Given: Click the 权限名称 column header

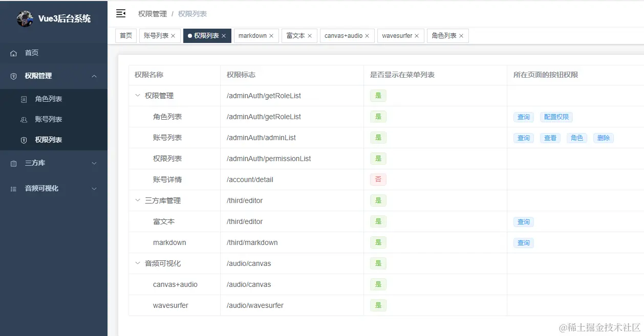Looking at the screenshot, I should coord(175,75).
